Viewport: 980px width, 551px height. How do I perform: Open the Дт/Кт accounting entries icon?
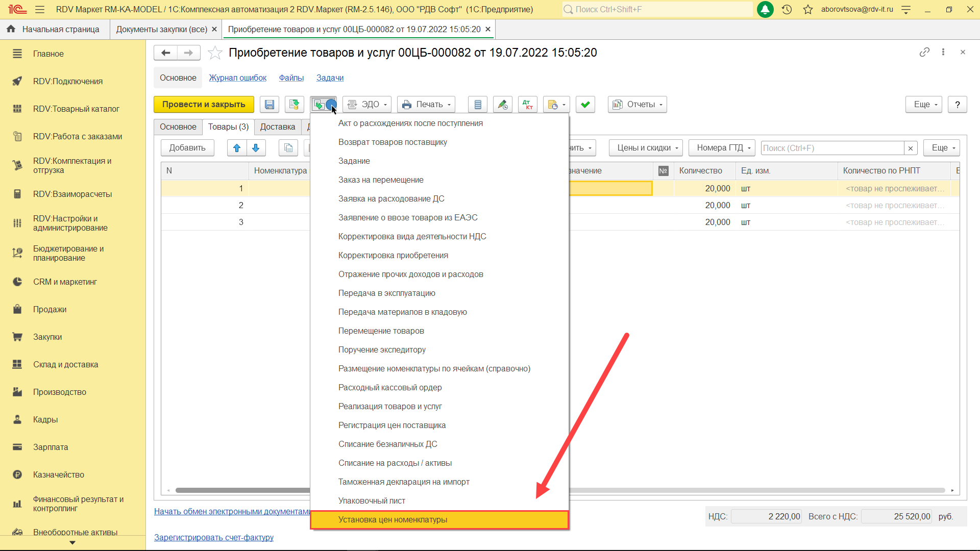(x=527, y=105)
